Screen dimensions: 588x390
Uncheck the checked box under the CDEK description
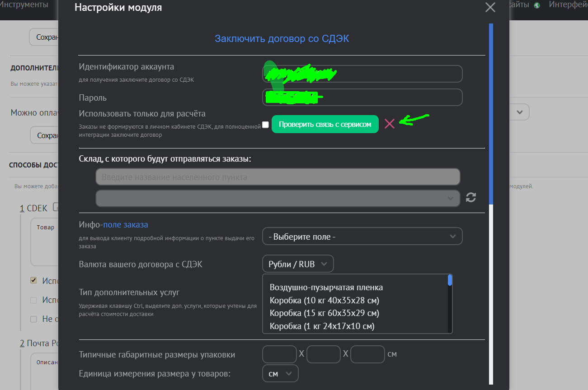(x=33, y=280)
